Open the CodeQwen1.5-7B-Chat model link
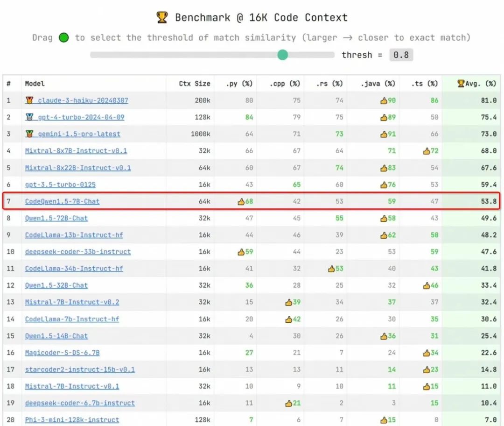The width and height of the screenshot is (504, 426). pos(62,201)
